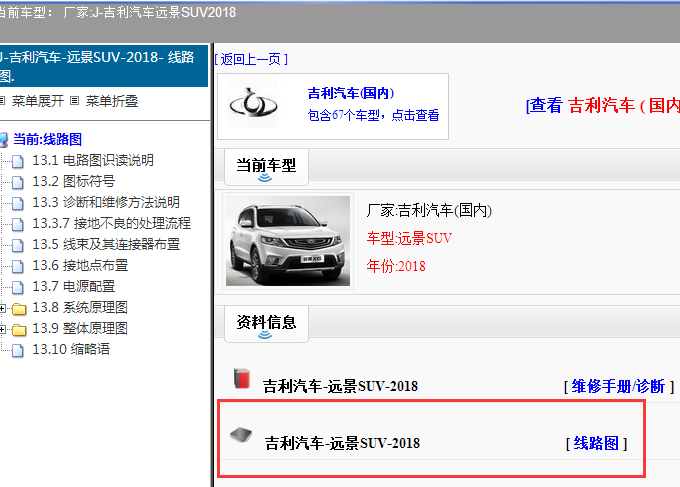Click the page icon beside 13.6 接地点布置
This screenshot has height=487, width=680.
pyautogui.click(x=18, y=266)
